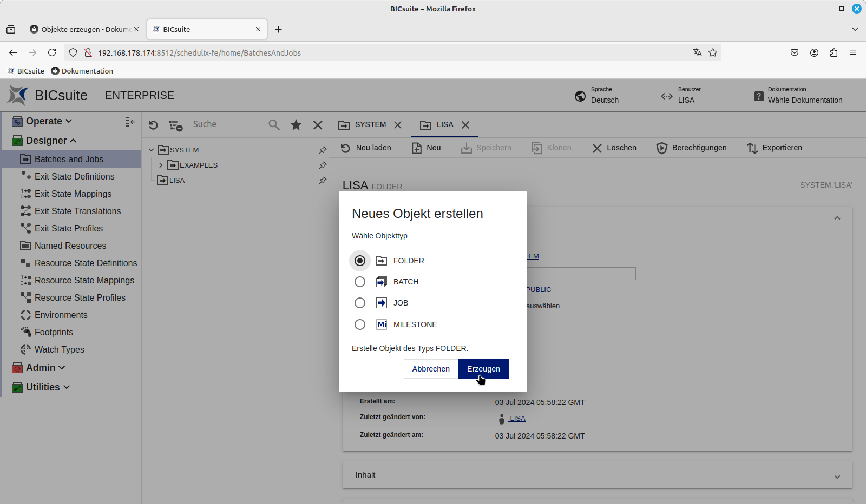866x504 pixels.
Task: Expand the EXAMPLES folder in the tree
Action: tap(160, 165)
